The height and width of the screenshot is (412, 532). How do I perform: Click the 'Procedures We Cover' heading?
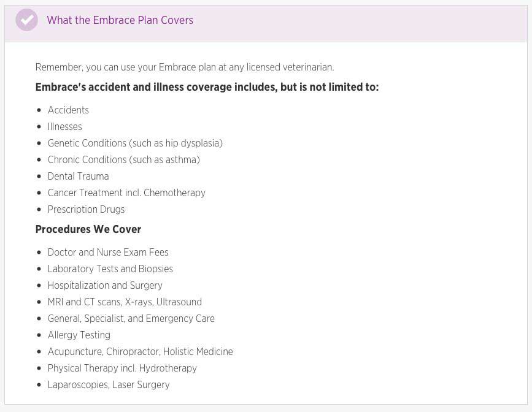tap(88, 229)
